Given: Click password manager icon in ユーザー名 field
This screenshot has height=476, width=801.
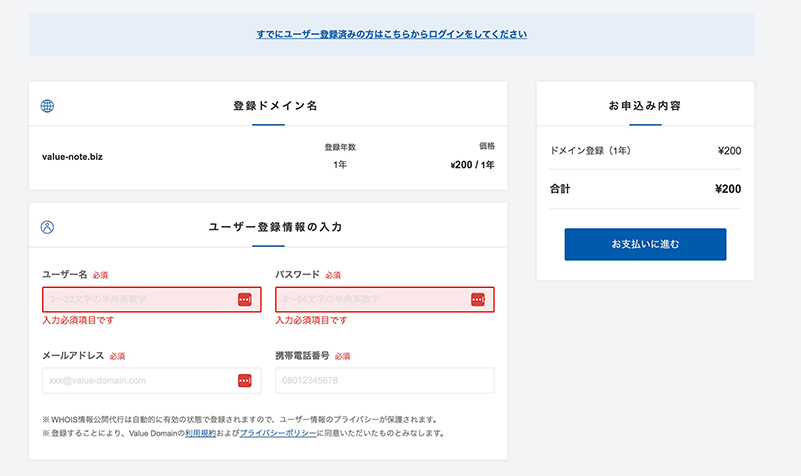Looking at the screenshot, I should [x=245, y=299].
